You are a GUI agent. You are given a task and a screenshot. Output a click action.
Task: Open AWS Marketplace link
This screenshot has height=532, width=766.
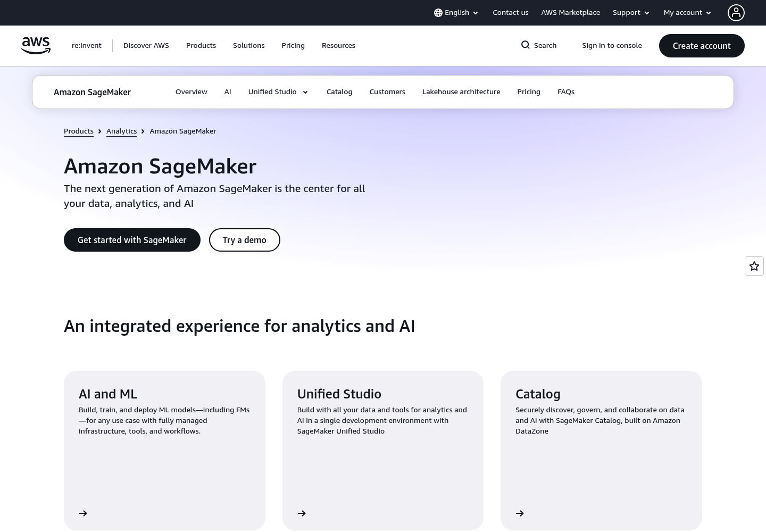(x=570, y=13)
